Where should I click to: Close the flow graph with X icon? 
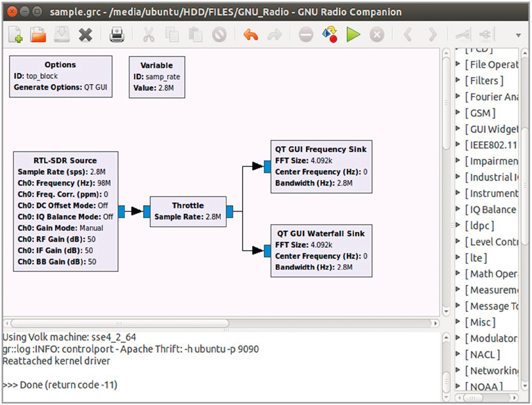pos(85,35)
